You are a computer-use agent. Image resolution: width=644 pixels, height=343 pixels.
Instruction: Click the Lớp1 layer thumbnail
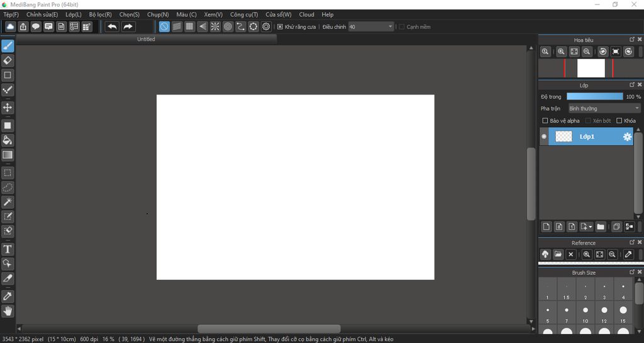563,137
